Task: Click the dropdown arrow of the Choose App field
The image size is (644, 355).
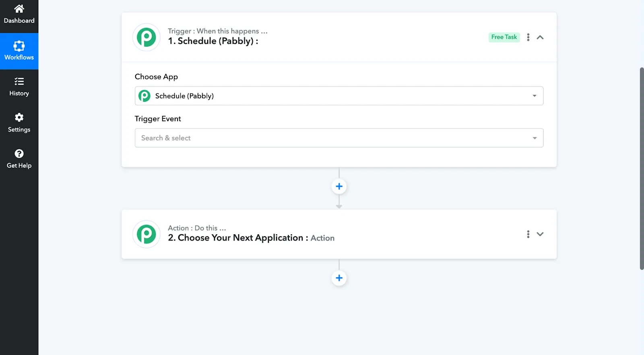Action: point(535,96)
